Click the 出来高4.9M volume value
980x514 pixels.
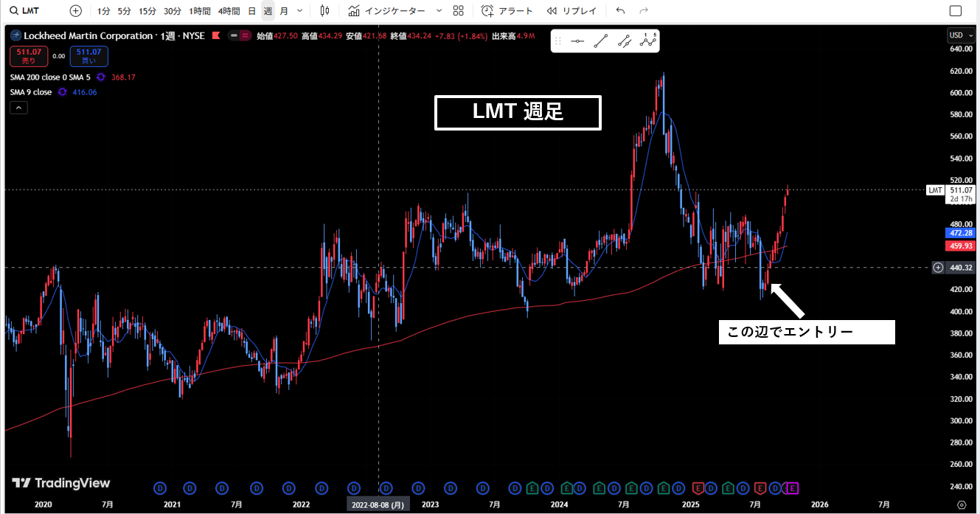coord(512,35)
